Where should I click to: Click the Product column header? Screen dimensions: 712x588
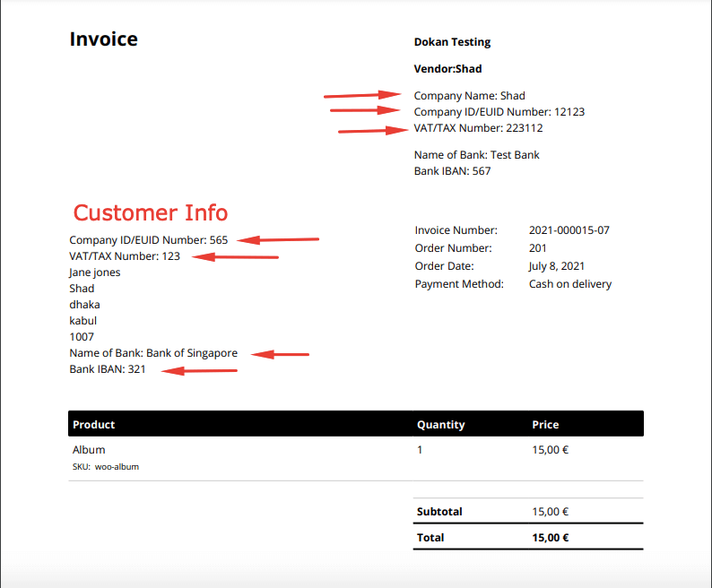[93, 425]
